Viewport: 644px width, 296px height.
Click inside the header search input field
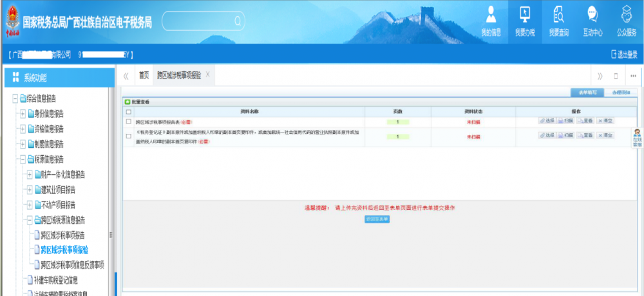(x=196, y=21)
